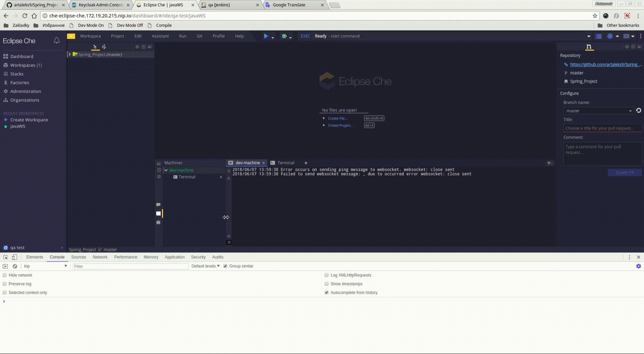Open the Project Explorer tab icon
The height and width of the screenshot is (354, 644).
[95, 47]
